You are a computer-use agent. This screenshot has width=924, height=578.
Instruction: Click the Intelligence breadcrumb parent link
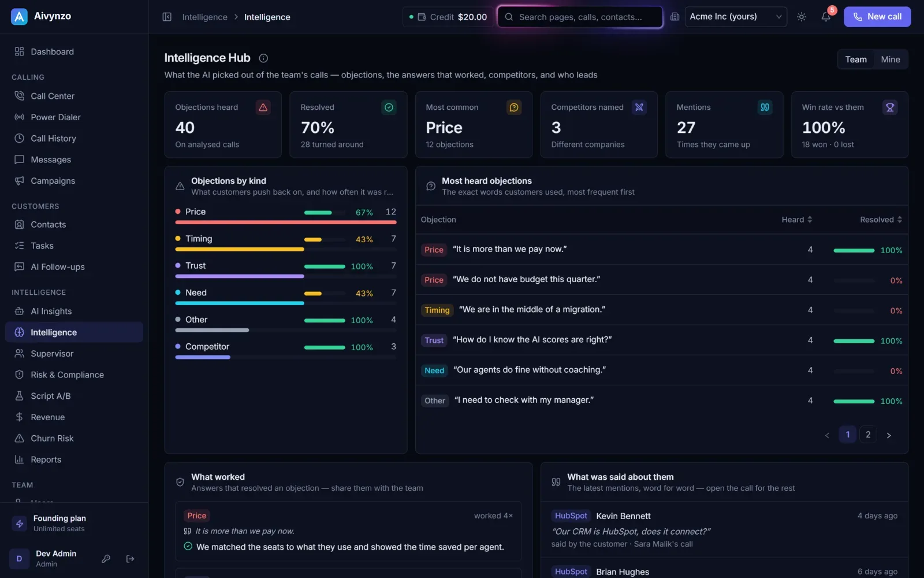point(204,17)
